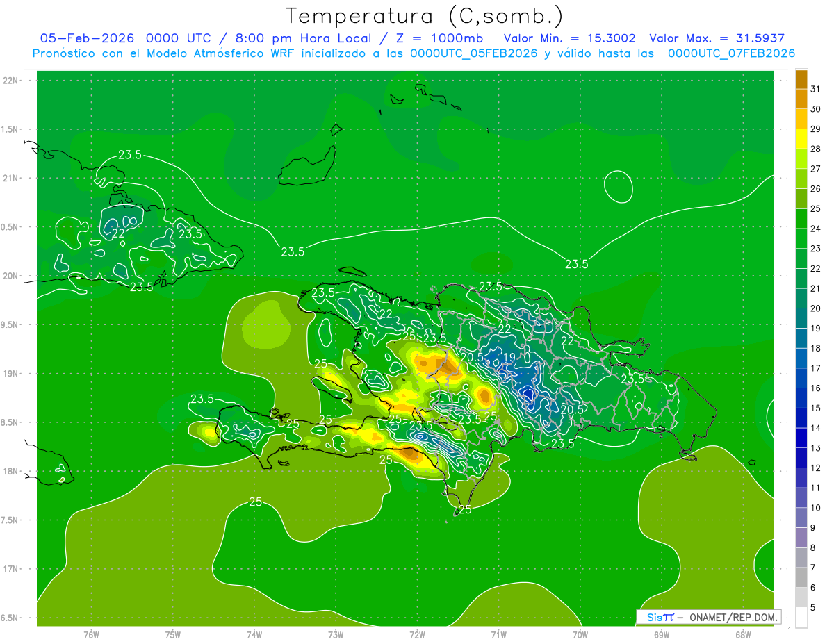Click the legend value "24"
Screen dimensions: 834x644
point(815,229)
